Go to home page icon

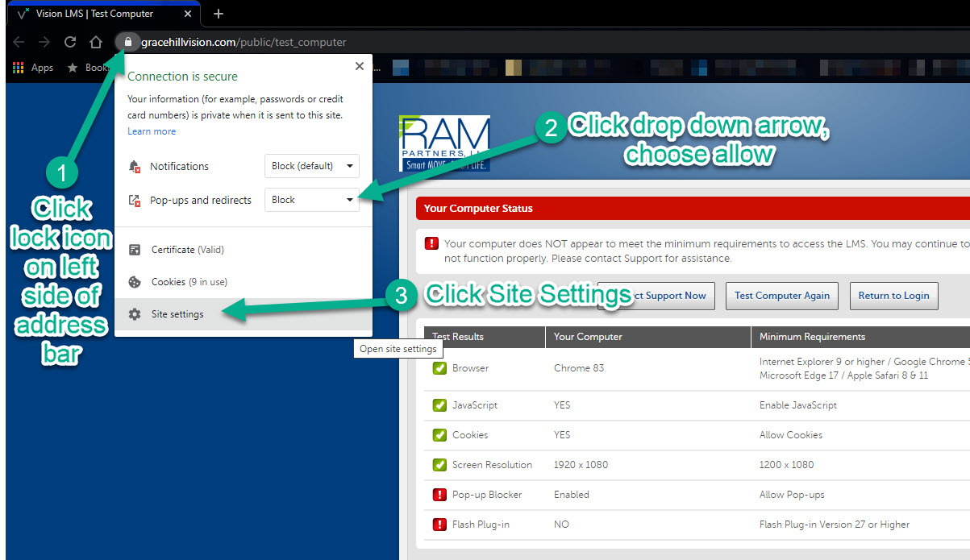[95, 42]
